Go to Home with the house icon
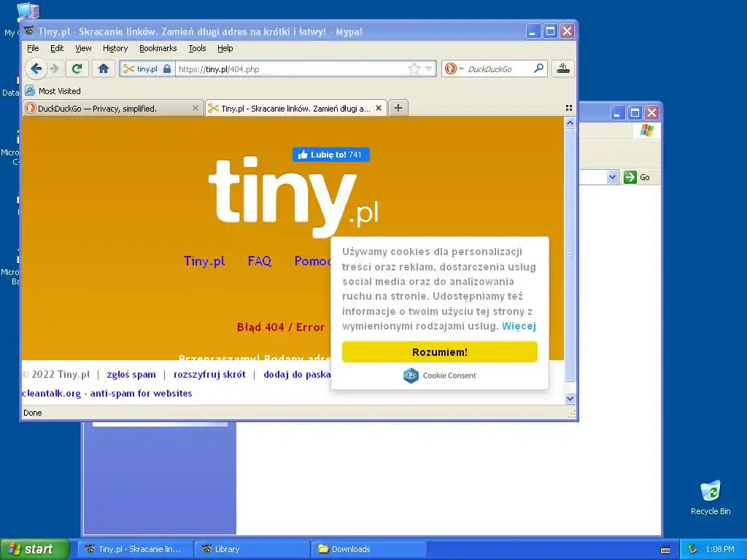 (104, 69)
